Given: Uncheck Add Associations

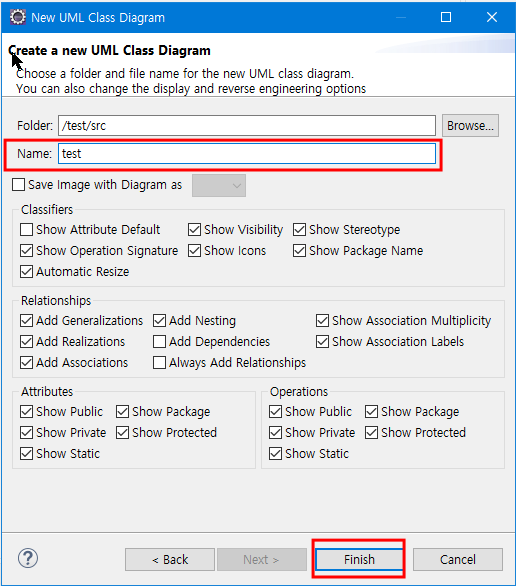Looking at the screenshot, I should click(27, 363).
